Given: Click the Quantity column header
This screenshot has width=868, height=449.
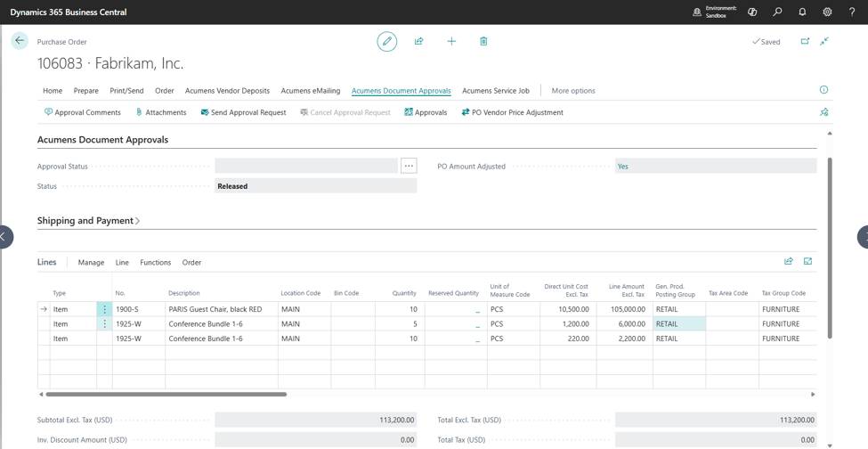Looking at the screenshot, I should coord(404,293).
